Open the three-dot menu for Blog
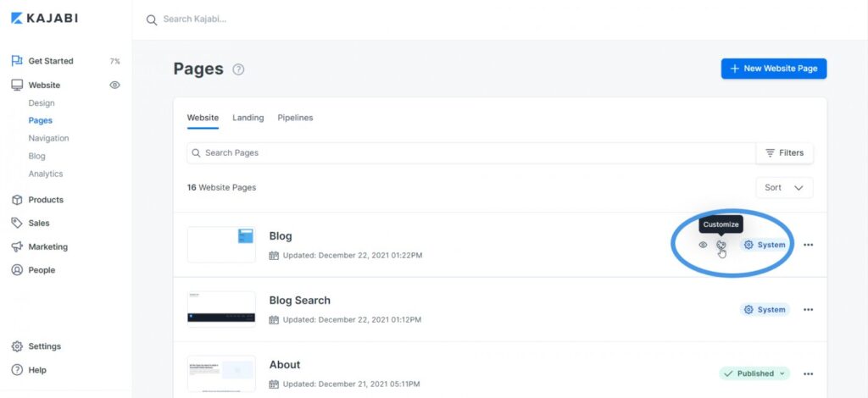 point(808,245)
